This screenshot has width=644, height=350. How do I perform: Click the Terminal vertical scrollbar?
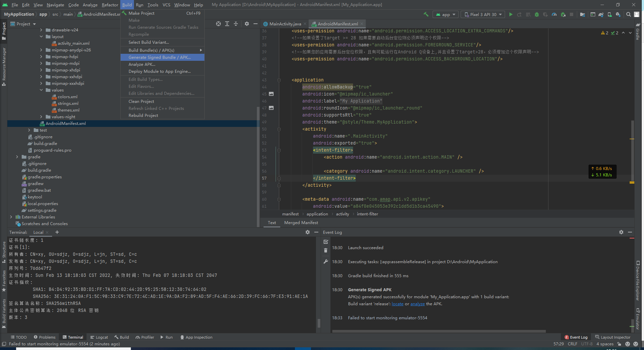(319, 323)
